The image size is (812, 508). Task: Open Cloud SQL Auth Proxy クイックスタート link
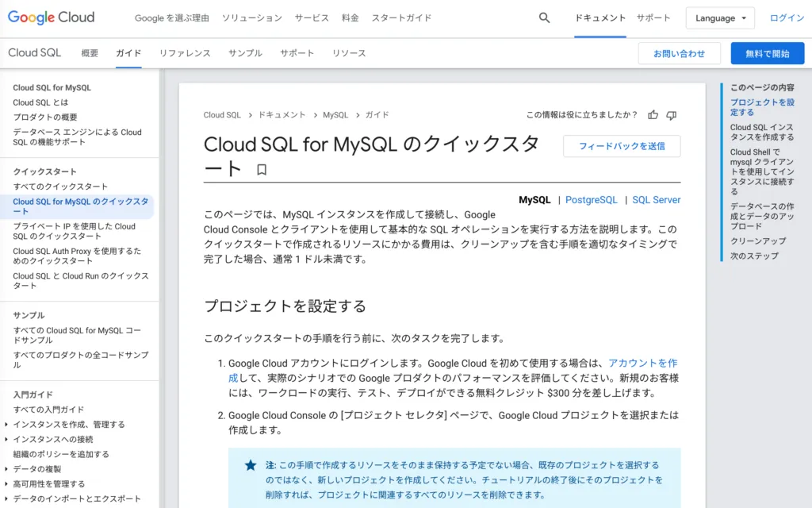point(77,256)
